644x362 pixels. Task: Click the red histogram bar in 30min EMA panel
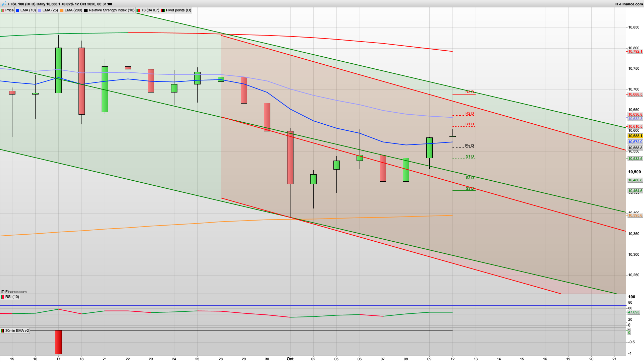click(58, 342)
